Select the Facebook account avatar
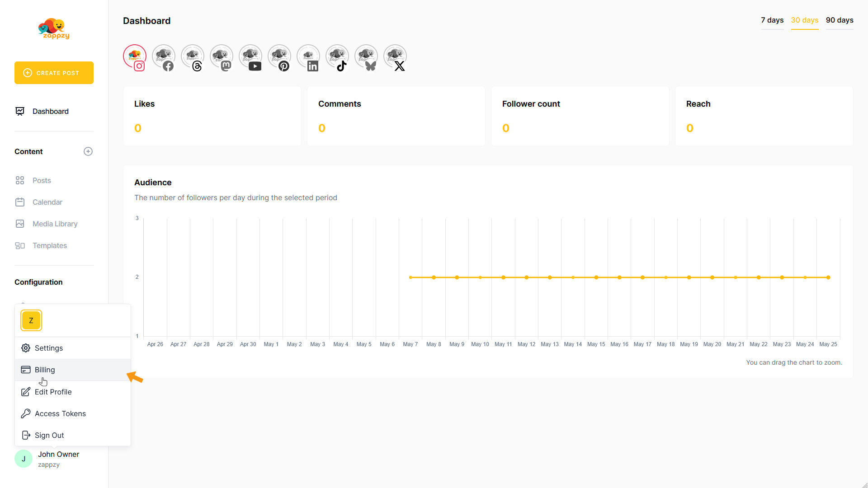Viewport: 868px width, 488px height. tap(164, 57)
